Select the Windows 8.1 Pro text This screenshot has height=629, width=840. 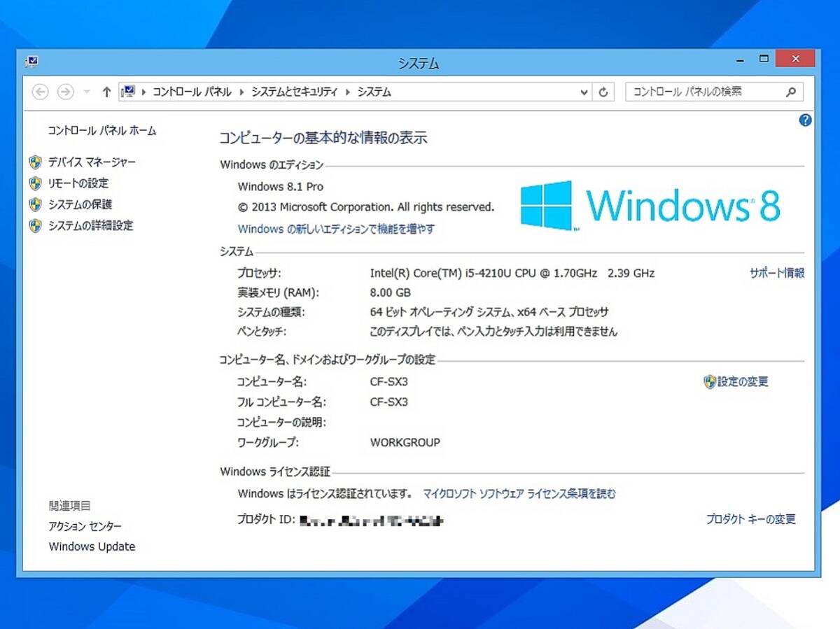click(281, 187)
